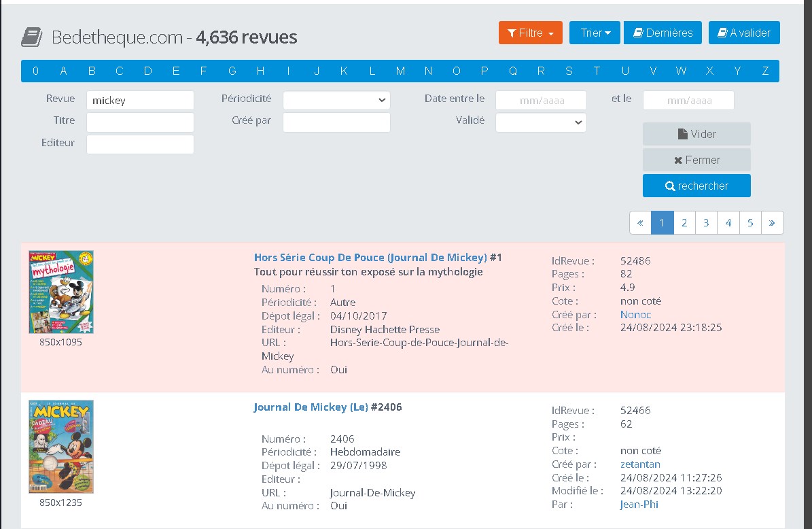View user zetantan's profile
The height and width of the screenshot is (529, 812).
pos(640,464)
